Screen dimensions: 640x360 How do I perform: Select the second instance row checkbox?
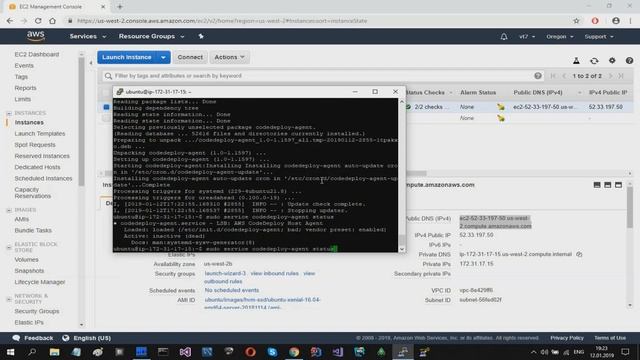pos(106,118)
